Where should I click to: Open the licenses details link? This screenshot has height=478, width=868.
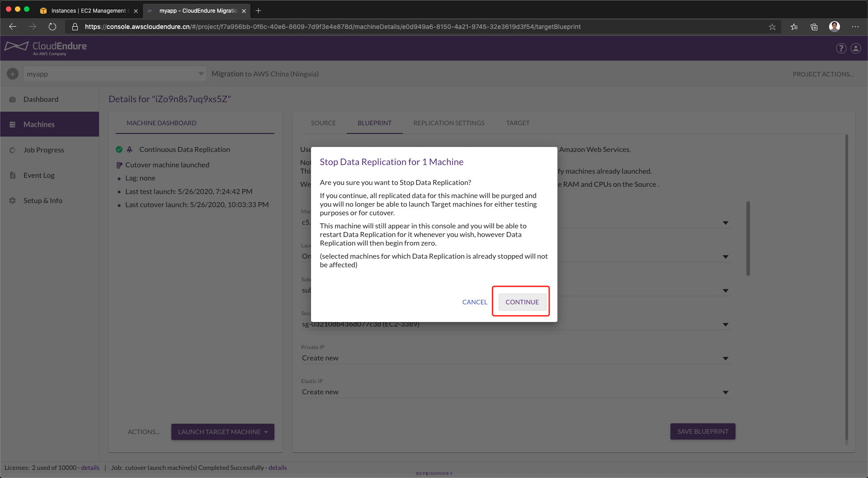click(90, 468)
